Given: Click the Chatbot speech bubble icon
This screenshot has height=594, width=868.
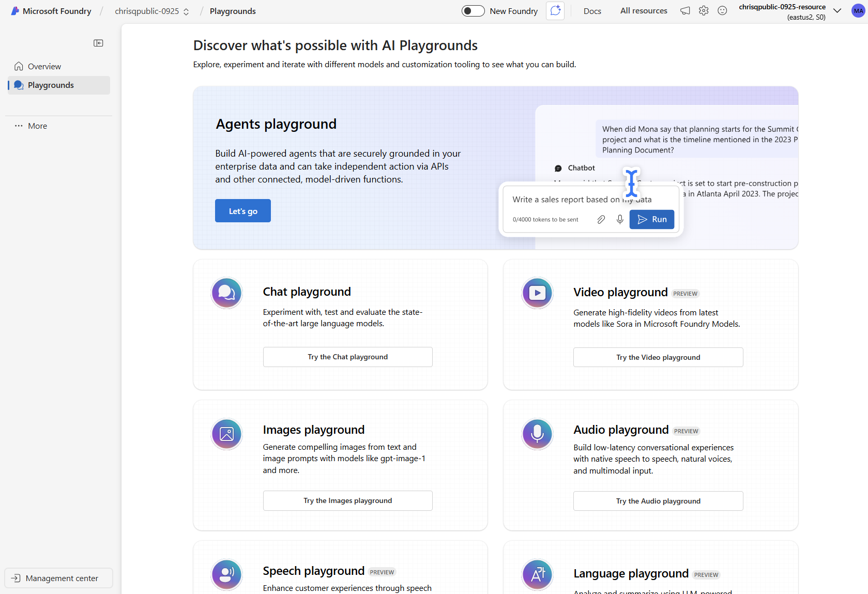Looking at the screenshot, I should coord(558,168).
